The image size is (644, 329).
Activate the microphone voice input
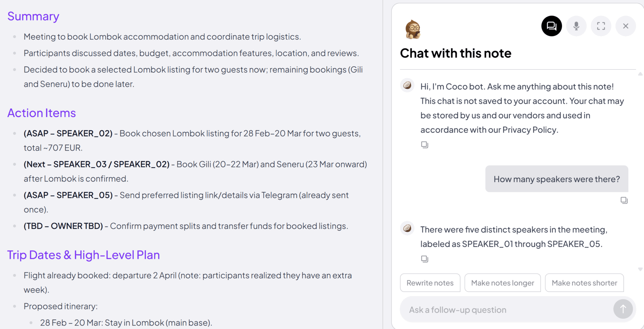point(576,26)
